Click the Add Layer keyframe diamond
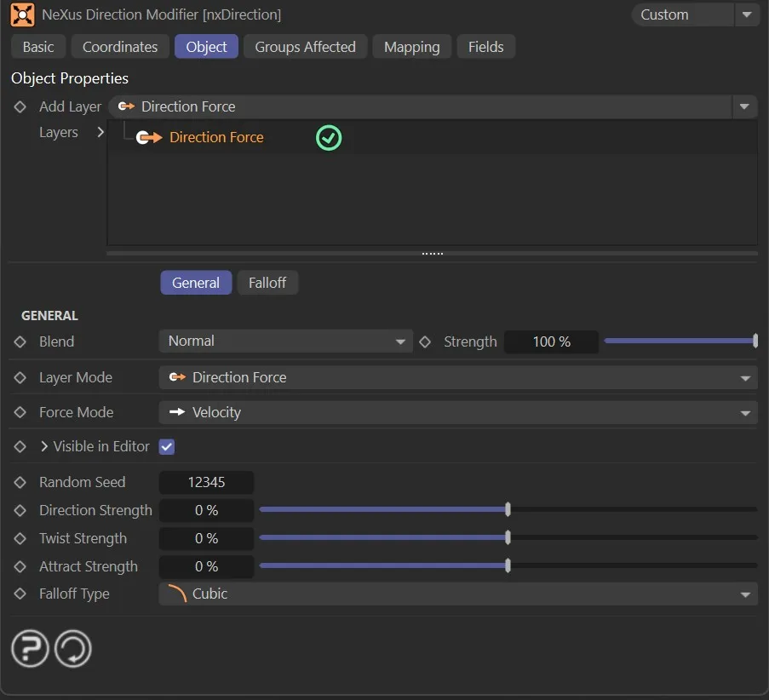The height and width of the screenshot is (700, 769). tap(20, 106)
